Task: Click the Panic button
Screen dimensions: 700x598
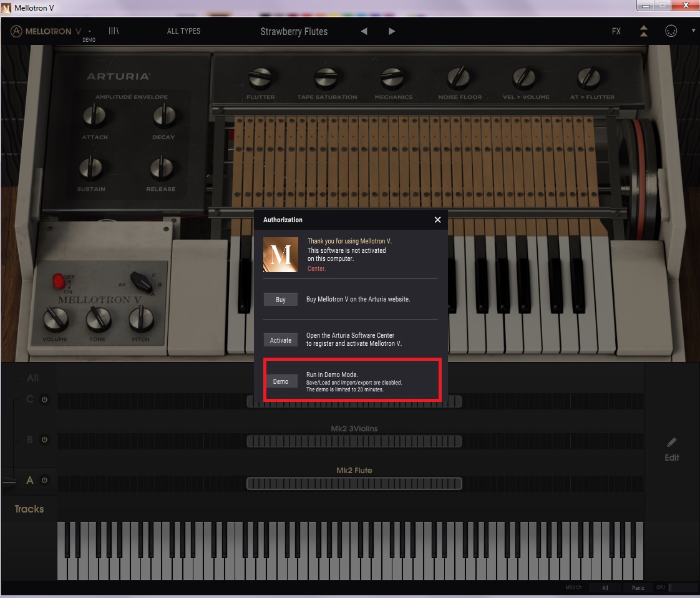Action: [x=638, y=588]
